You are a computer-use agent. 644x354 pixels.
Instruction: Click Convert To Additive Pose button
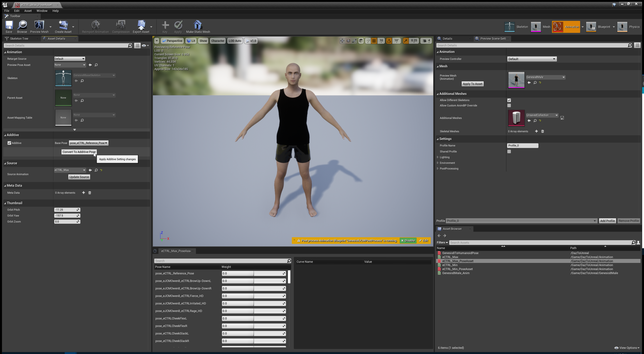click(79, 152)
